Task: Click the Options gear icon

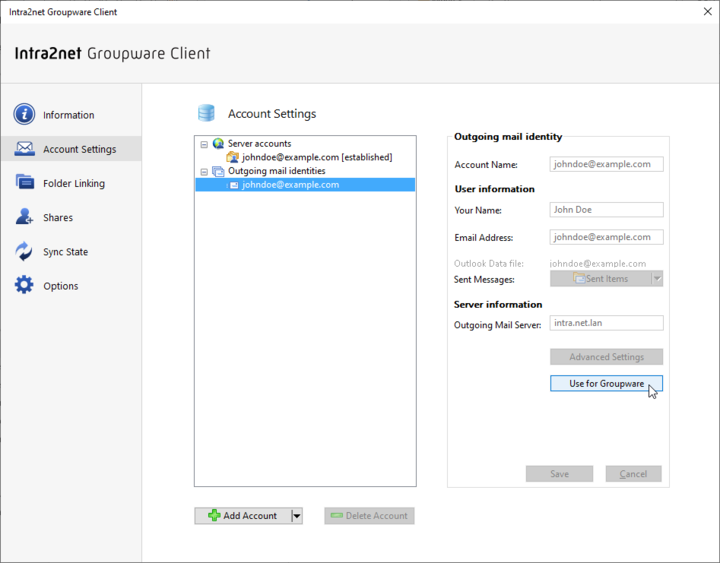Action: (x=24, y=285)
